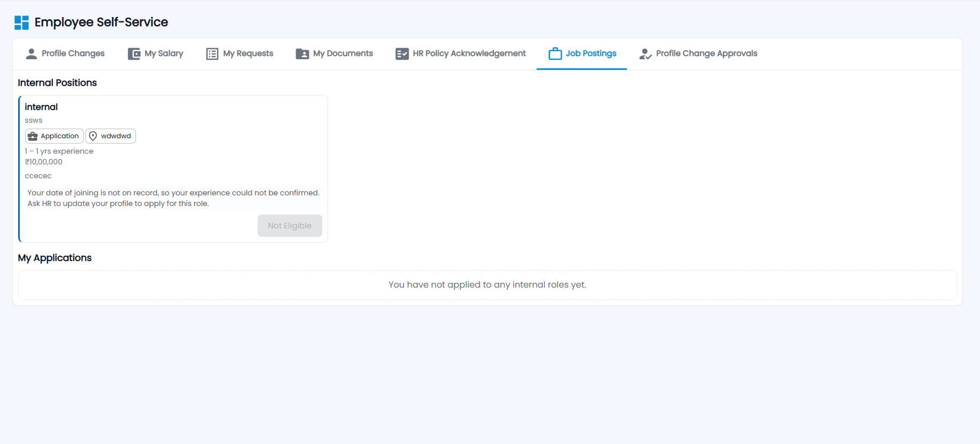
Task: Go to the My Requests tab
Action: [240, 53]
